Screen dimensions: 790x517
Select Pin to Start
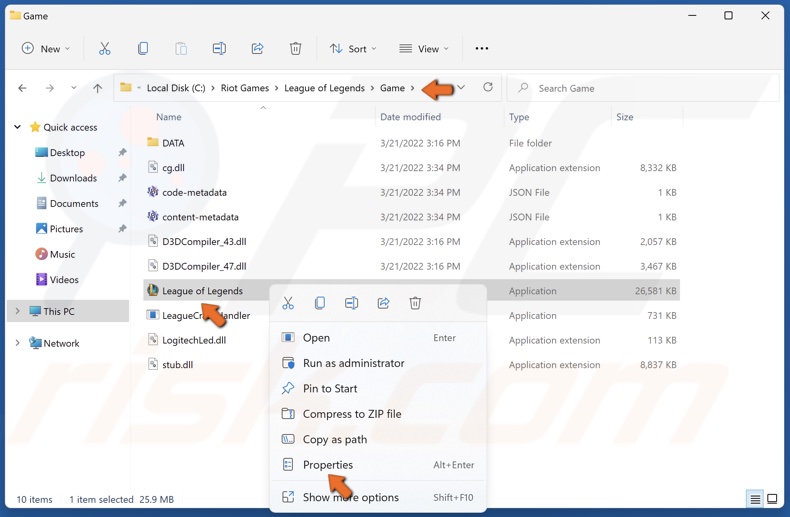pyautogui.click(x=378, y=389)
